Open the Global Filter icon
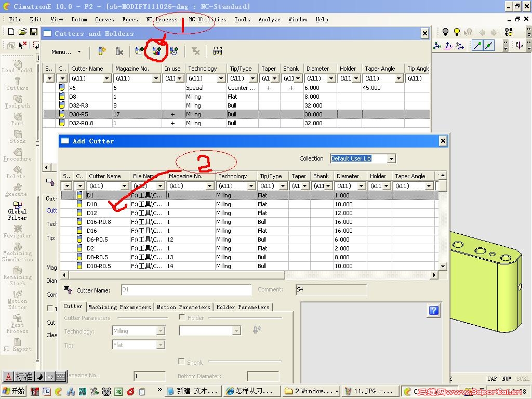Image resolution: width=532 pixels, height=399 pixels. [x=17, y=211]
